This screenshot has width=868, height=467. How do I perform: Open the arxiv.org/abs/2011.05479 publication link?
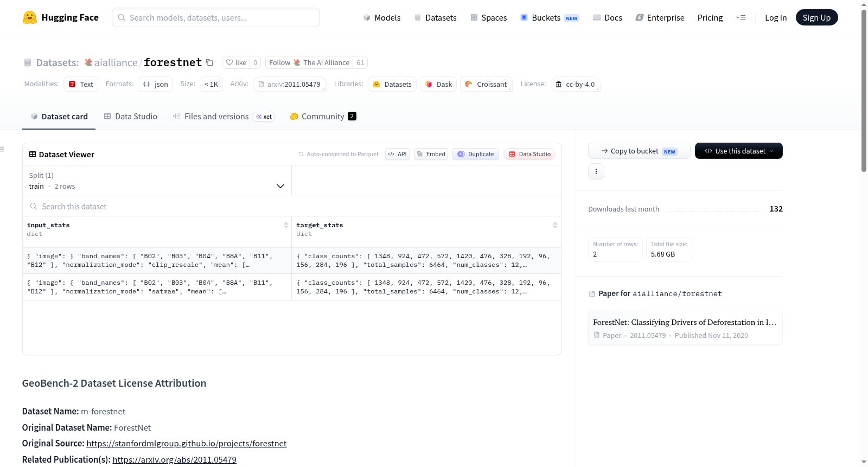click(x=175, y=459)
